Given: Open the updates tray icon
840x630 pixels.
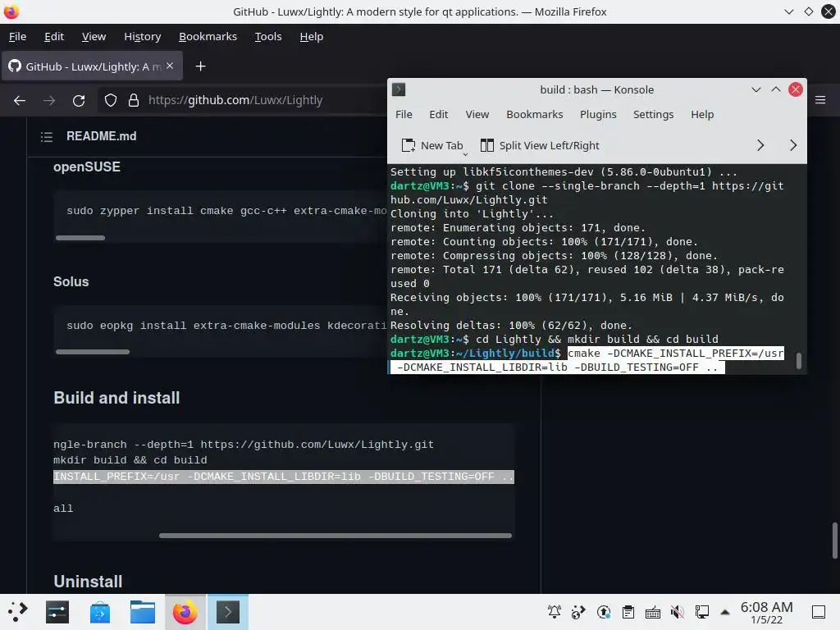Looking at the screenshot, I should [604, 612].
